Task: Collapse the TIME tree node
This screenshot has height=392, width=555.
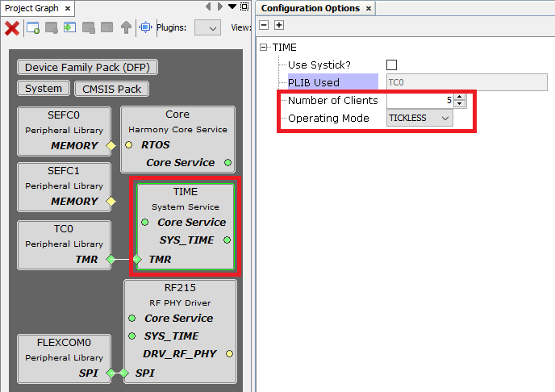Action: 263,47
